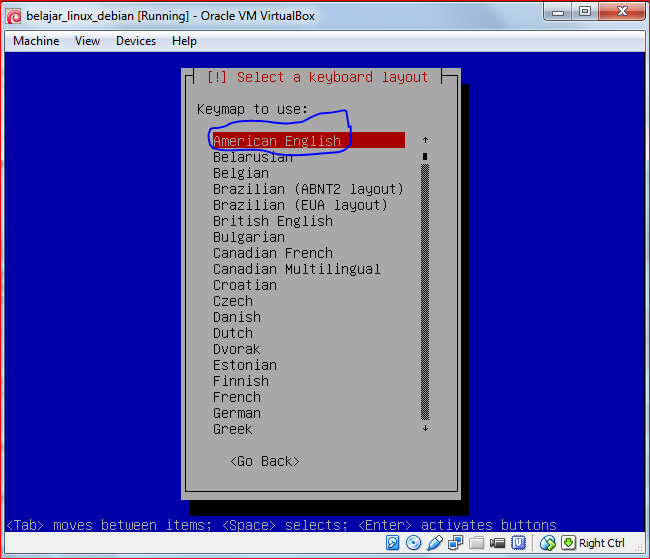Click the shared folders status icon
This screenshot has height=559, width=650.
pos(476,543)
